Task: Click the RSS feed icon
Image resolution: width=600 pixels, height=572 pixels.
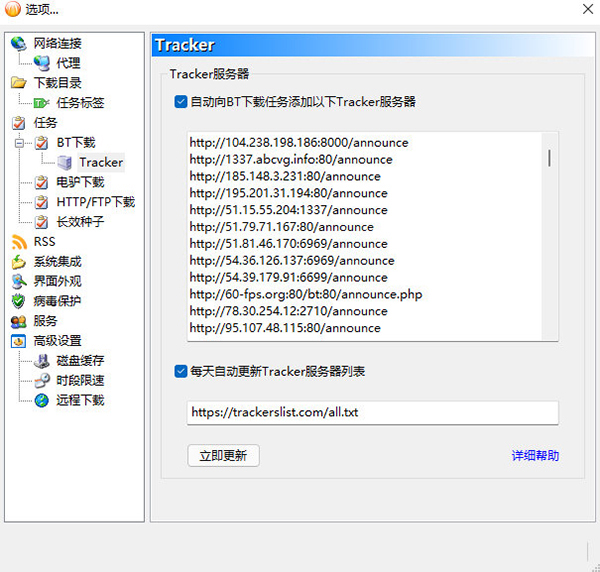Action: tap(19, 242)
